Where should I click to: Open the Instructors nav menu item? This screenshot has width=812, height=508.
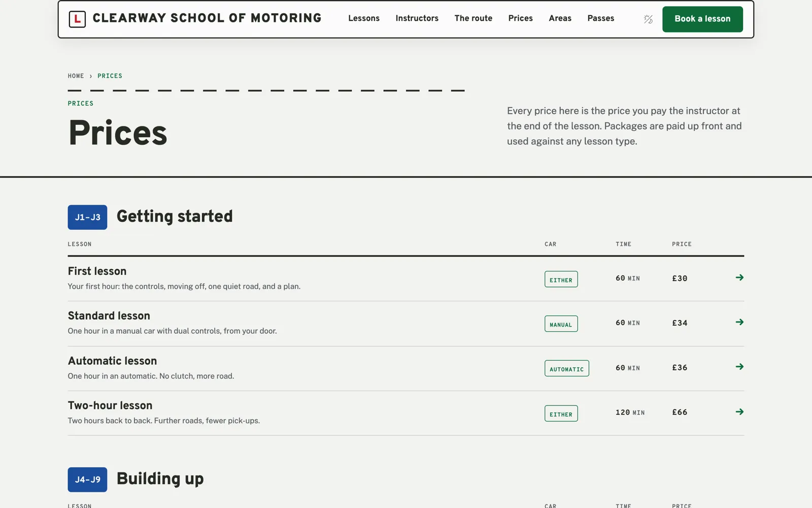[x=417, y=18]
